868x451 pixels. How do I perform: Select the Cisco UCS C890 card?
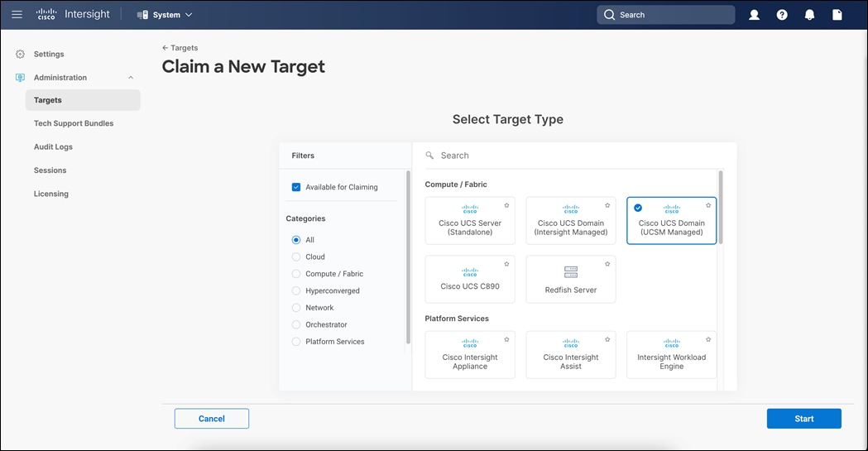coord(470,280)
